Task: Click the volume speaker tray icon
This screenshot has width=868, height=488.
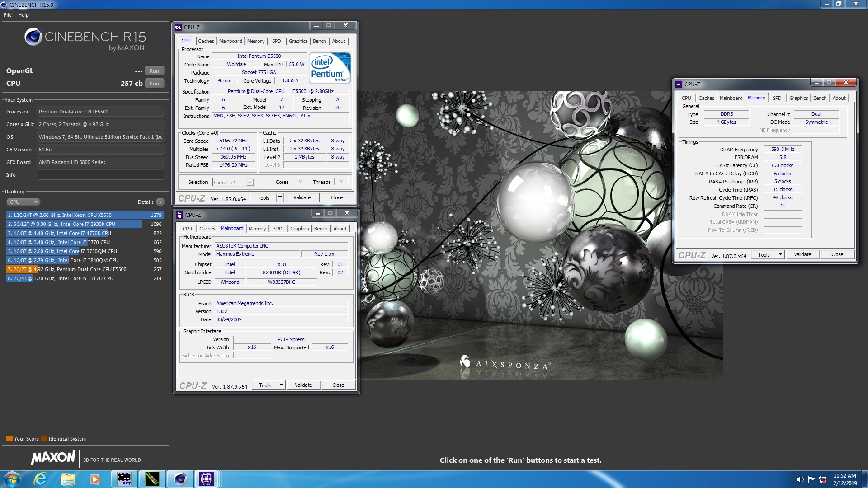Action: pos(800,479)
